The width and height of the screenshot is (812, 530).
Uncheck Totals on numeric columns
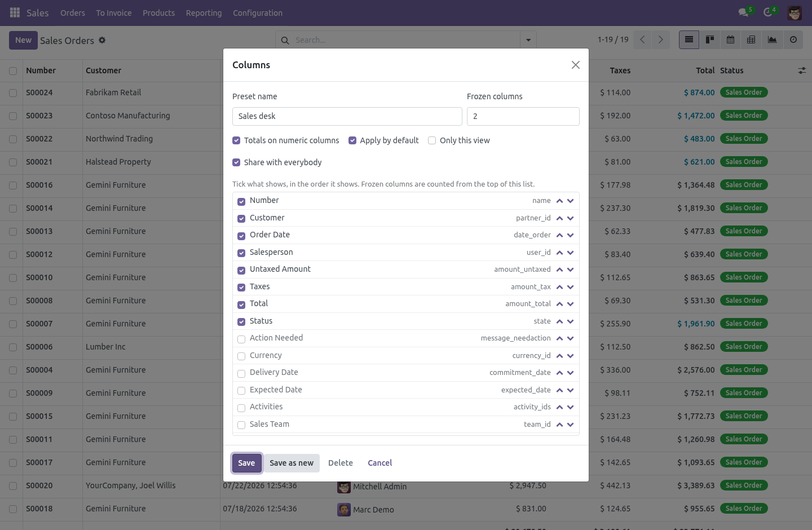(236, 140)
